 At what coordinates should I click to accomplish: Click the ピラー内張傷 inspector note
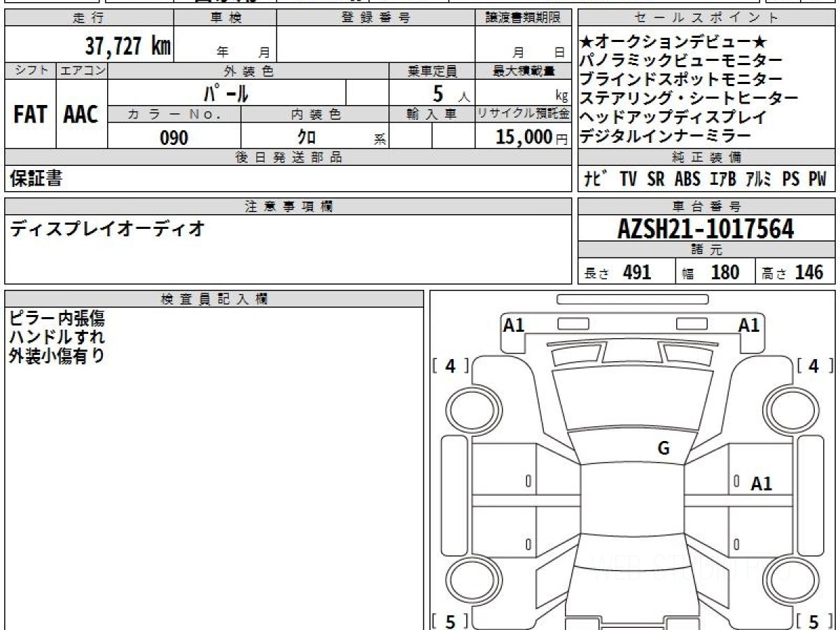(57, 318)
